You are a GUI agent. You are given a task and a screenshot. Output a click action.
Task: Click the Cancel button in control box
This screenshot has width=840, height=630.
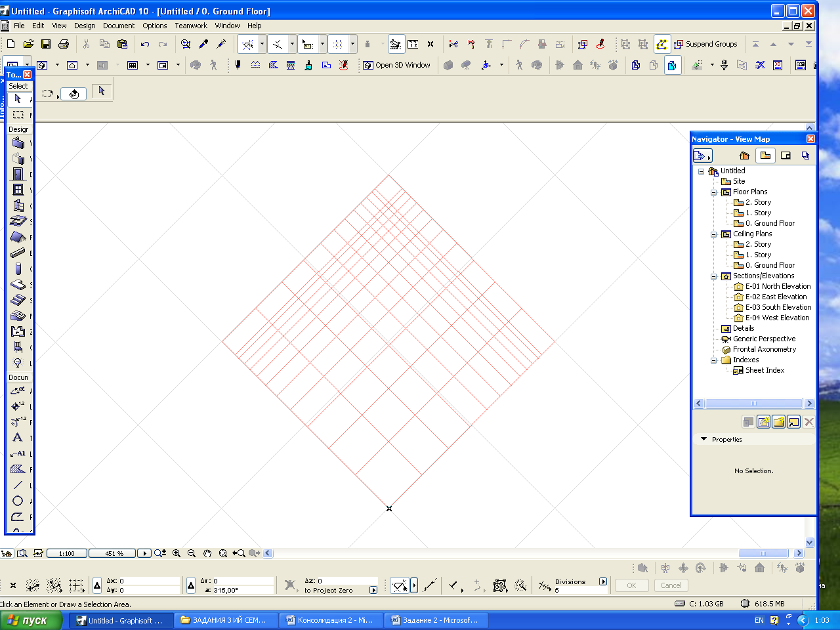point(671,585)
